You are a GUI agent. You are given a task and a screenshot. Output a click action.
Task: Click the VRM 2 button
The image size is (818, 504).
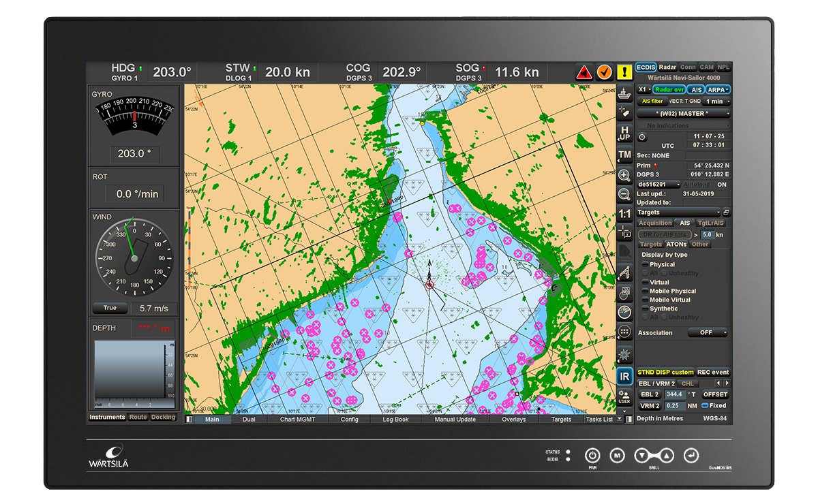pos(650,405)
